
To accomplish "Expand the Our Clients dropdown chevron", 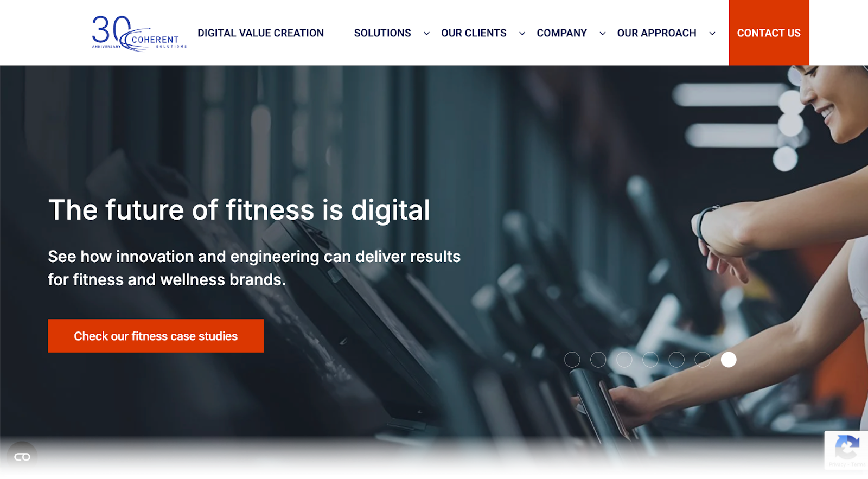I will point(522,34).
